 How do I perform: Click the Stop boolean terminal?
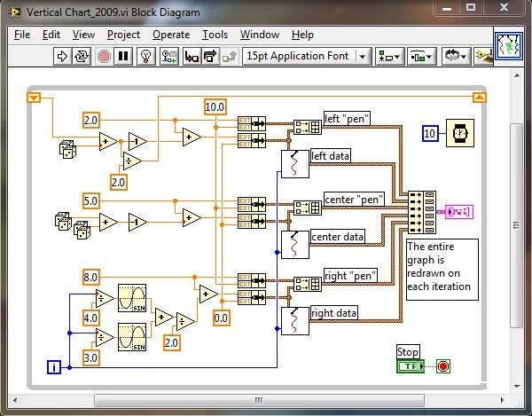coord(411,365)
